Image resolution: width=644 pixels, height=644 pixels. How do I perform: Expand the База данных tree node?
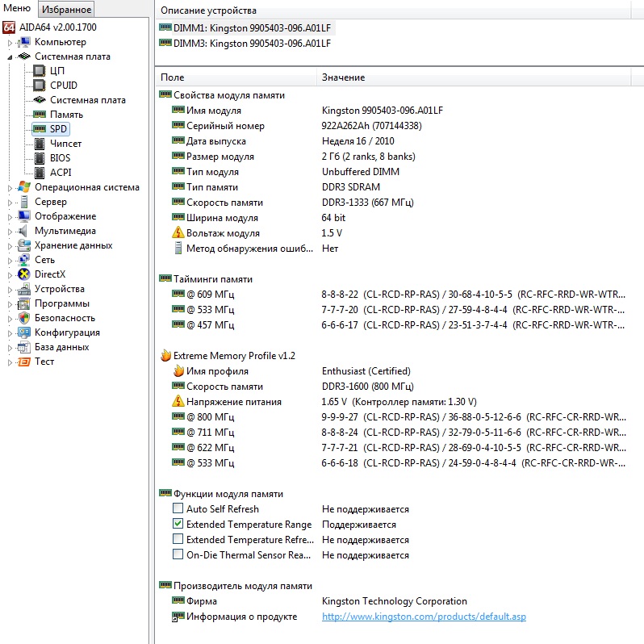[x=10, y=349]
